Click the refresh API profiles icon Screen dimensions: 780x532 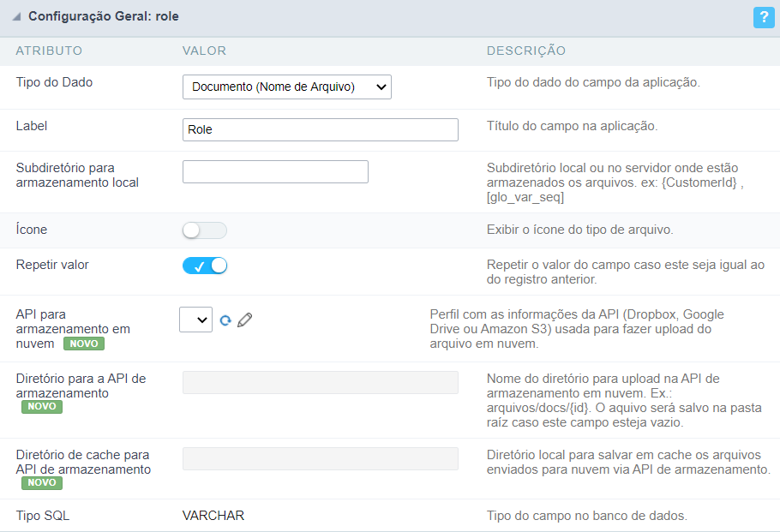tap(225, 320)
